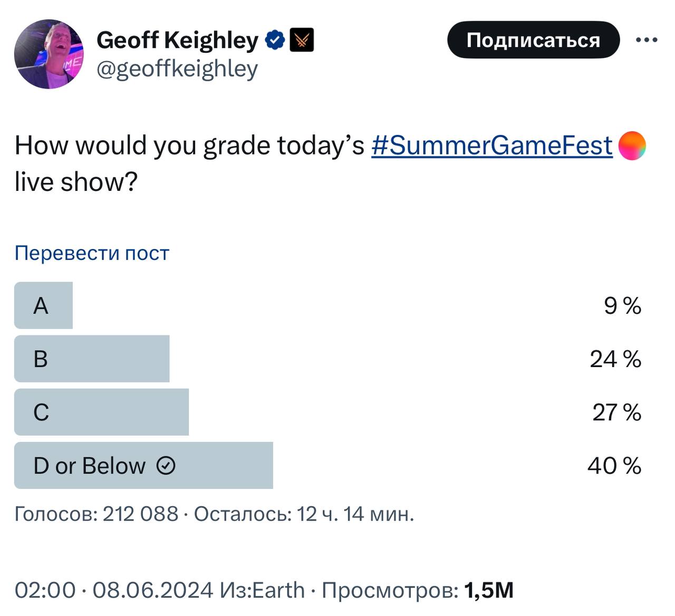The width and height of the screenshot is (675, 616).
Task: Click Перевести пост to translate
Action: coord(92,253)
